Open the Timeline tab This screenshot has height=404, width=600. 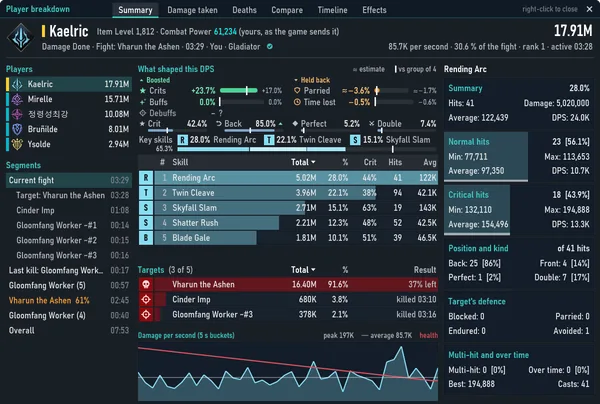[332, 10]
